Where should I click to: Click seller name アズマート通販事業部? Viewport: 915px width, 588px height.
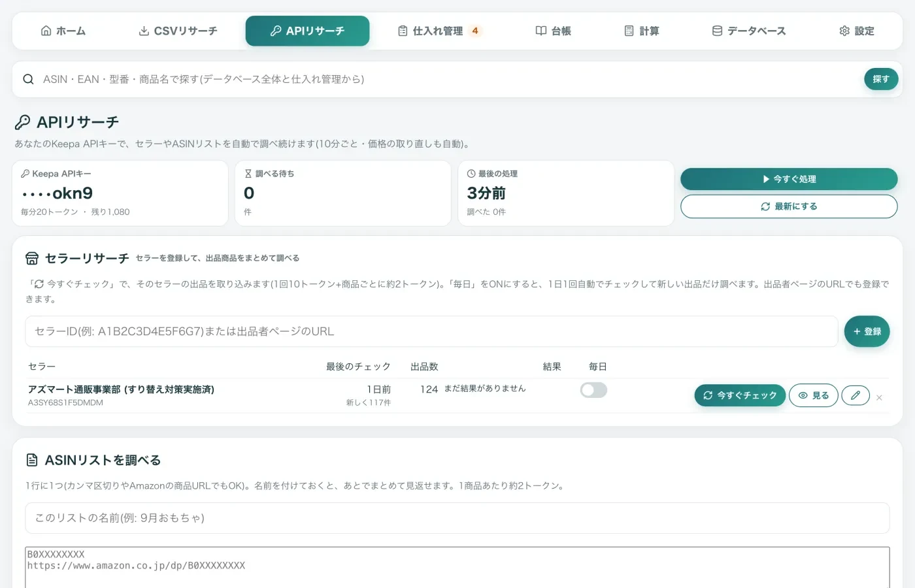click(121, 389)
